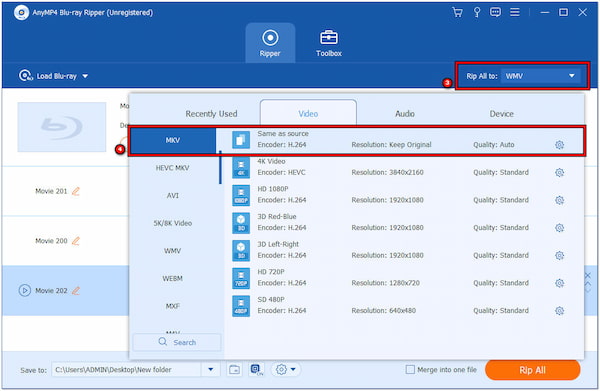Open settings gear for HD 720P preset
Screen dimensions: 600x391
click(x=559, y=283)
